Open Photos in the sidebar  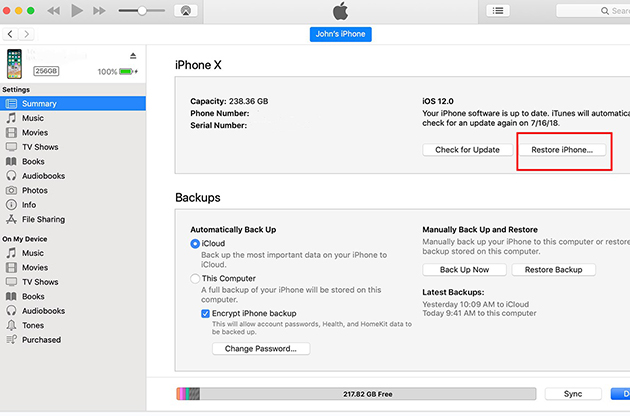click(73, 190)
